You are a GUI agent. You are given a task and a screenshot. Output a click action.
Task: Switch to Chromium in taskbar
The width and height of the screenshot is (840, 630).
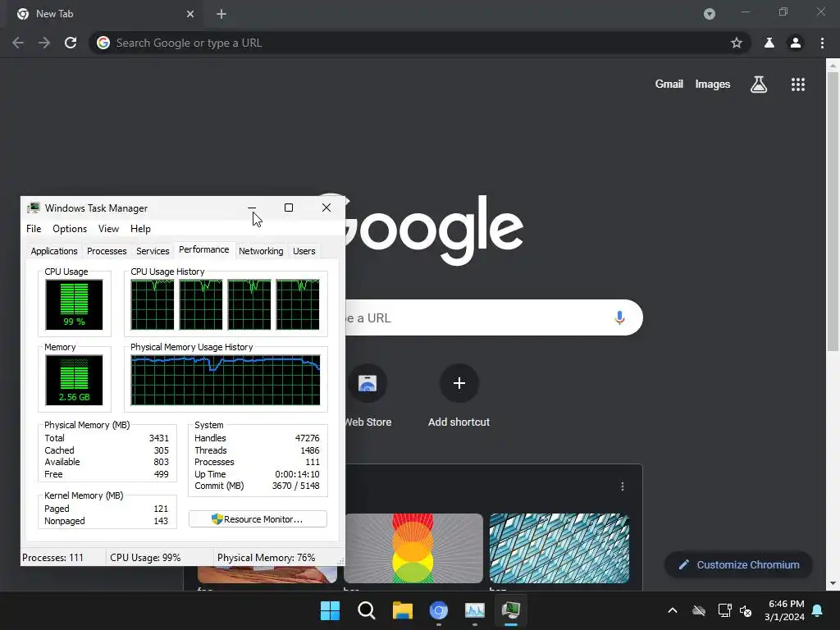pyautogui.click(x=439, y=610)
